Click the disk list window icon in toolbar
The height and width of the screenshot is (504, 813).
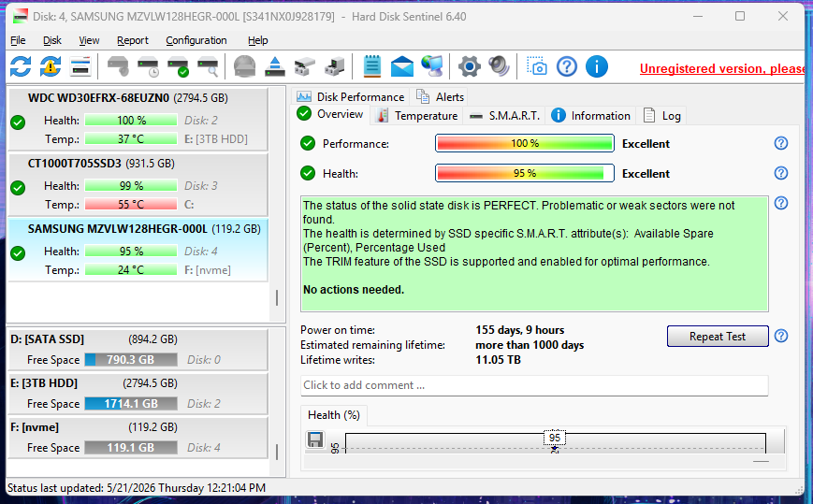[x=80, y=66]
